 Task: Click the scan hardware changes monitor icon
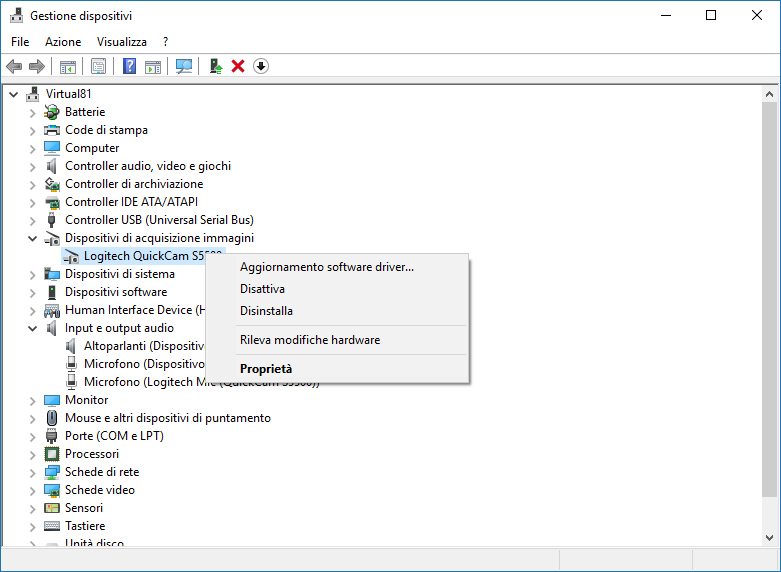tap(184, 66)
